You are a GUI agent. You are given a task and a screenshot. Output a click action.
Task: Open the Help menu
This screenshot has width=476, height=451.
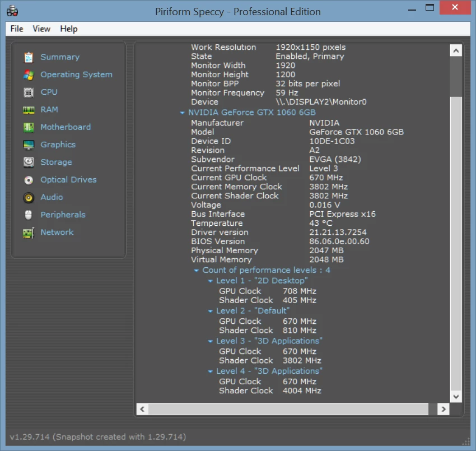(69, 29)
